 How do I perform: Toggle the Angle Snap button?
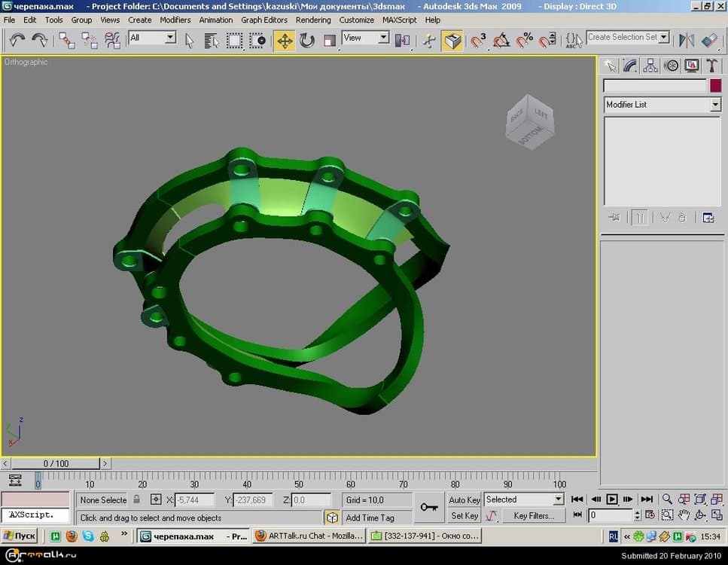pos(501,41)
